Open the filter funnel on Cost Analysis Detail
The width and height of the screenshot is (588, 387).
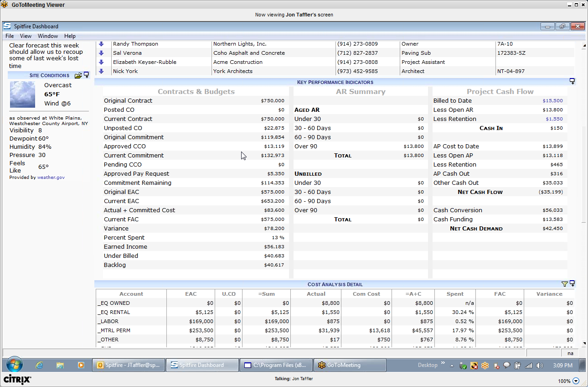tap(565, 284)
